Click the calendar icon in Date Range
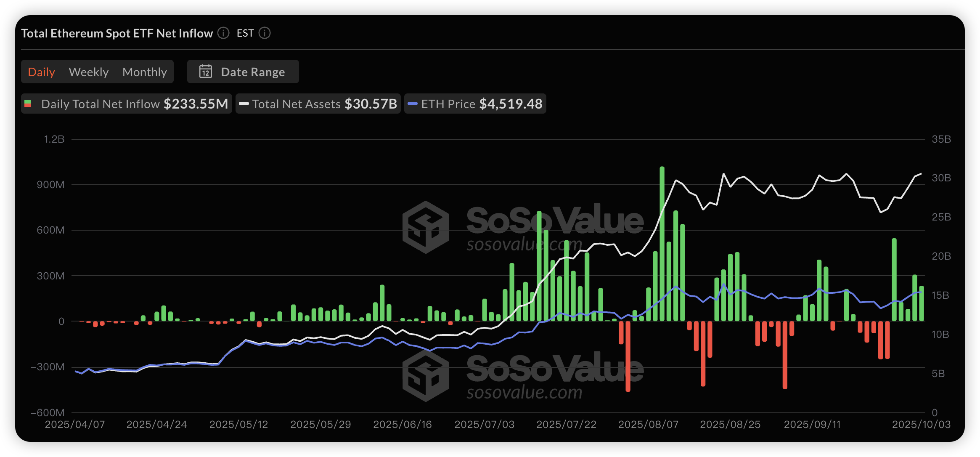The height and width of the screenshot is (457, 980). click(x=206, y=72)
